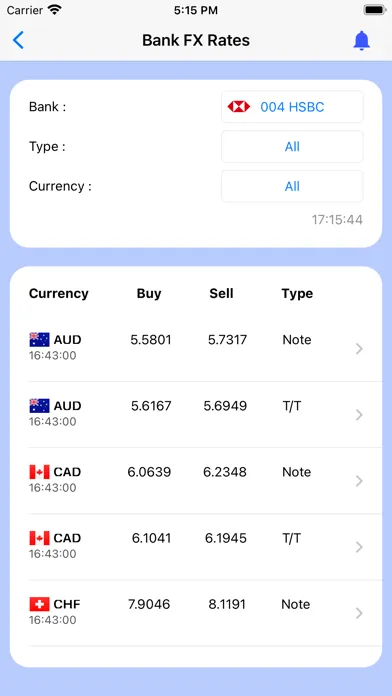Tap Canadian flag on CAD Note row
The image size is (392, 696).
pyautogui.click(x=40, y=472)
